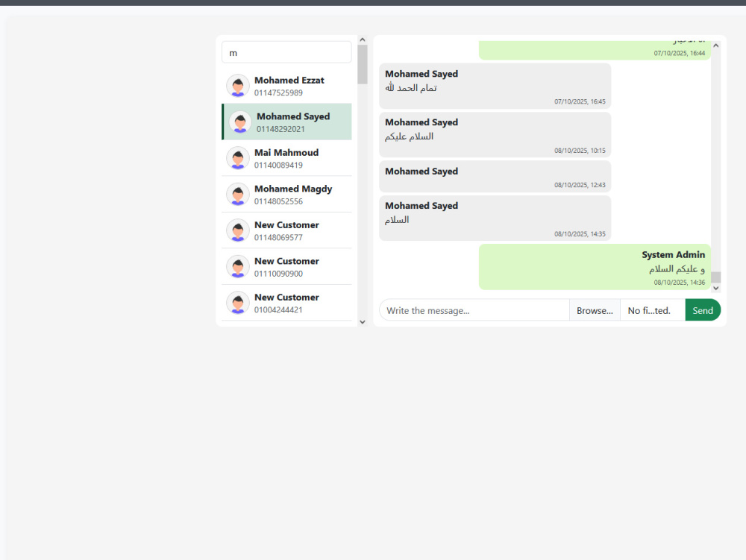The image size is (746, 560).
Task: Click the contact list scrollbar thumb
Action: pyautogui.click(x=363, y=64)
